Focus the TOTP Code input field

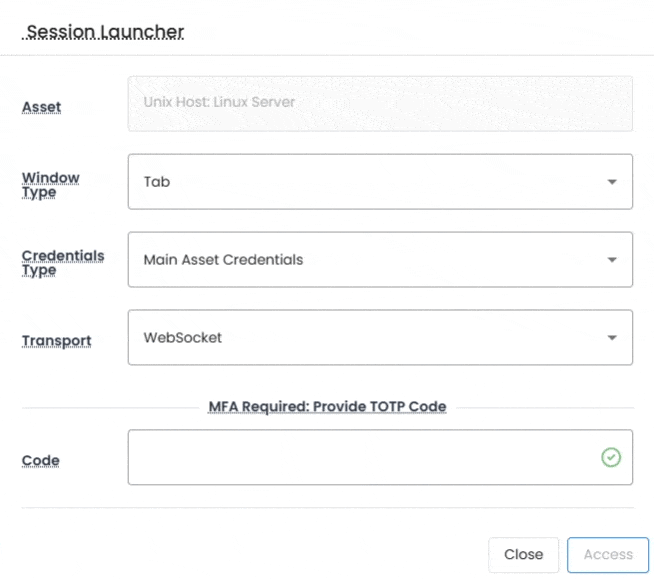(x=360, y=457)
